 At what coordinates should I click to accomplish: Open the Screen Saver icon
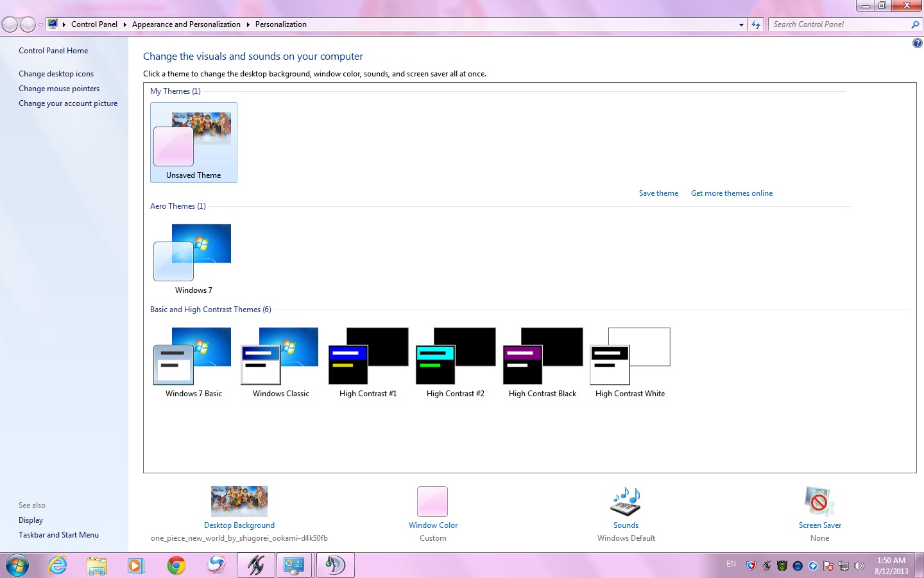pos(819,501)
